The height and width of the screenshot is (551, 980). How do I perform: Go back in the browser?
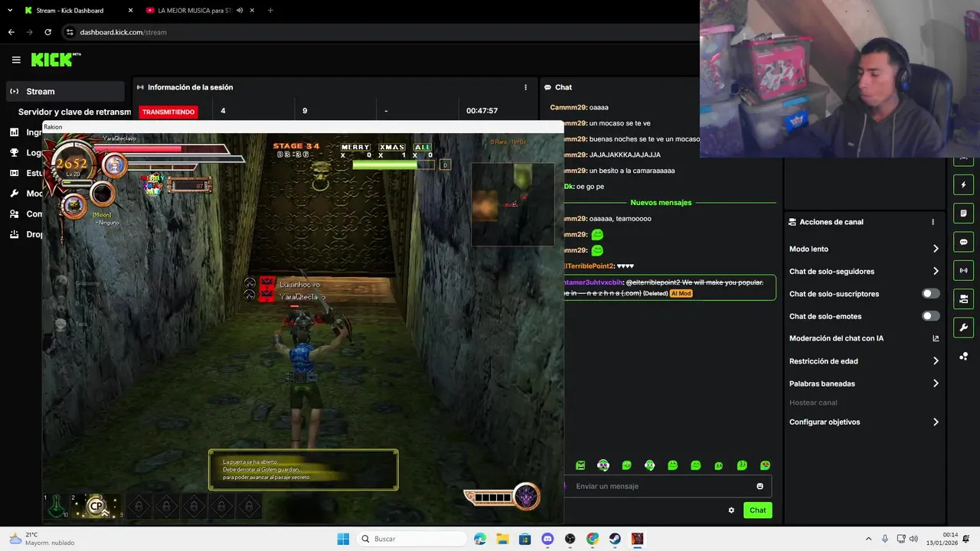(11, 32)
